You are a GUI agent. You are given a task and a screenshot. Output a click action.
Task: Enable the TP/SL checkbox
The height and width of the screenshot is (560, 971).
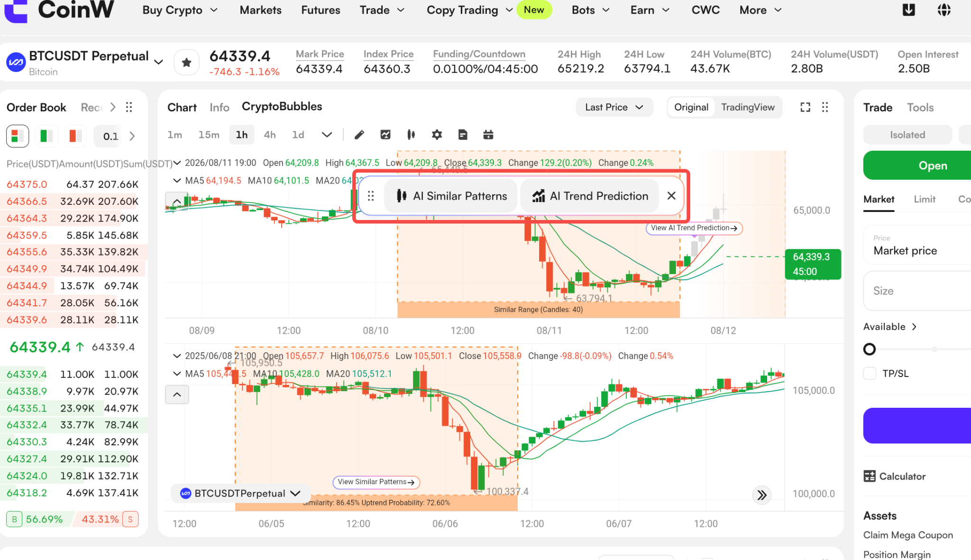click(870, 373)
